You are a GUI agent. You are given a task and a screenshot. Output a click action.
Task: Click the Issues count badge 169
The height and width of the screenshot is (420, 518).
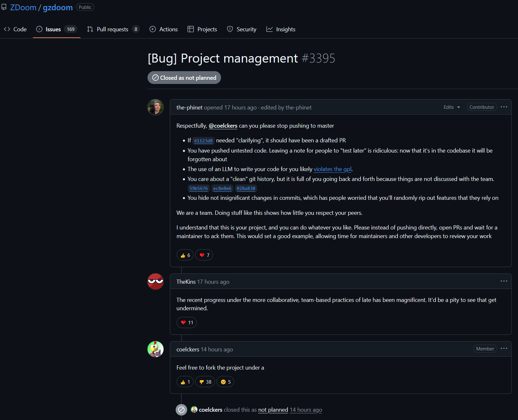(71, 29)
